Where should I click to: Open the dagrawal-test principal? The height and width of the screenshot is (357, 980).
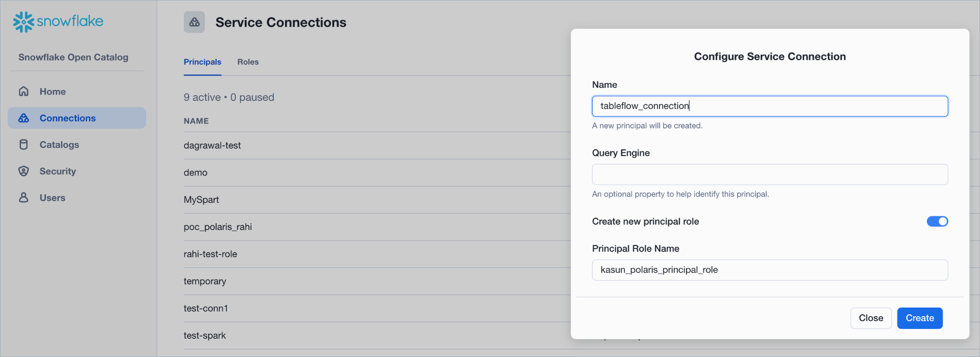click(x=212, y=145)
